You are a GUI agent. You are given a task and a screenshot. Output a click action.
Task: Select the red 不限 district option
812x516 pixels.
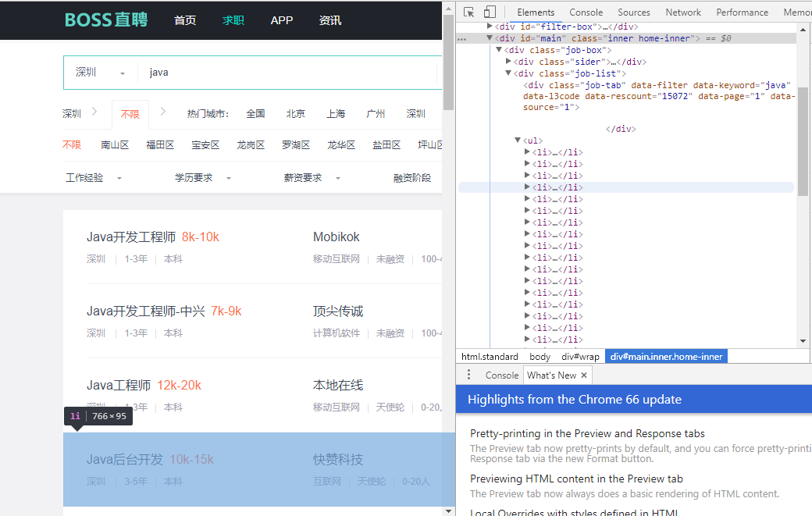[x=72, y=145]
